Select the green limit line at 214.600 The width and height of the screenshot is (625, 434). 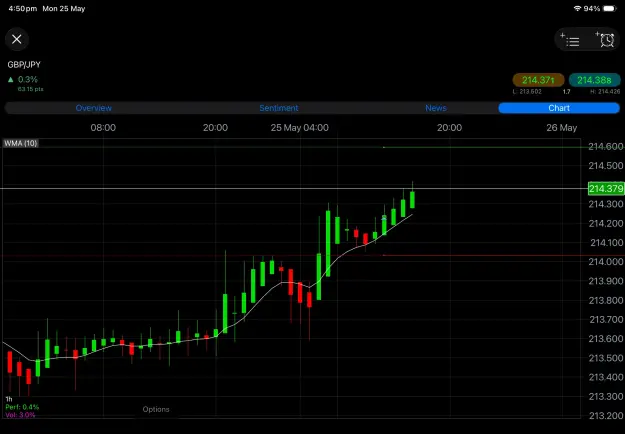pyautogui.click(x=482, y=147)
